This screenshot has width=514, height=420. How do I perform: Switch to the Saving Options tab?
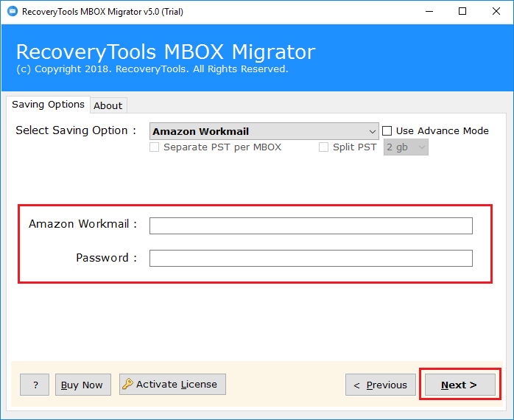pyautogui.click(x=48, y=105)
